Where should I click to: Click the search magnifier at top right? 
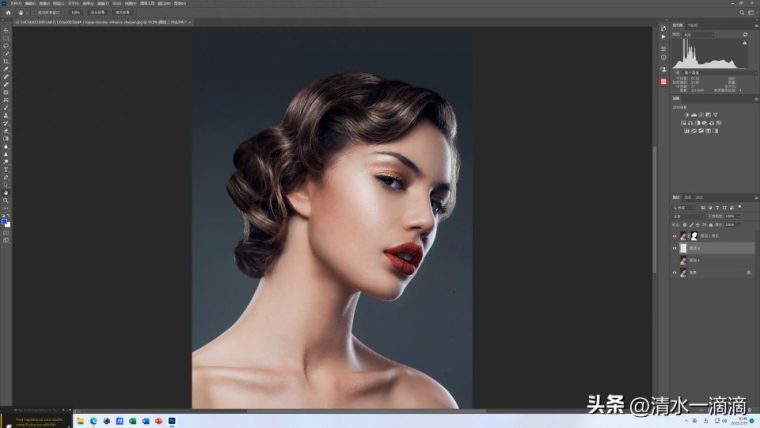[x=742, y=13]
